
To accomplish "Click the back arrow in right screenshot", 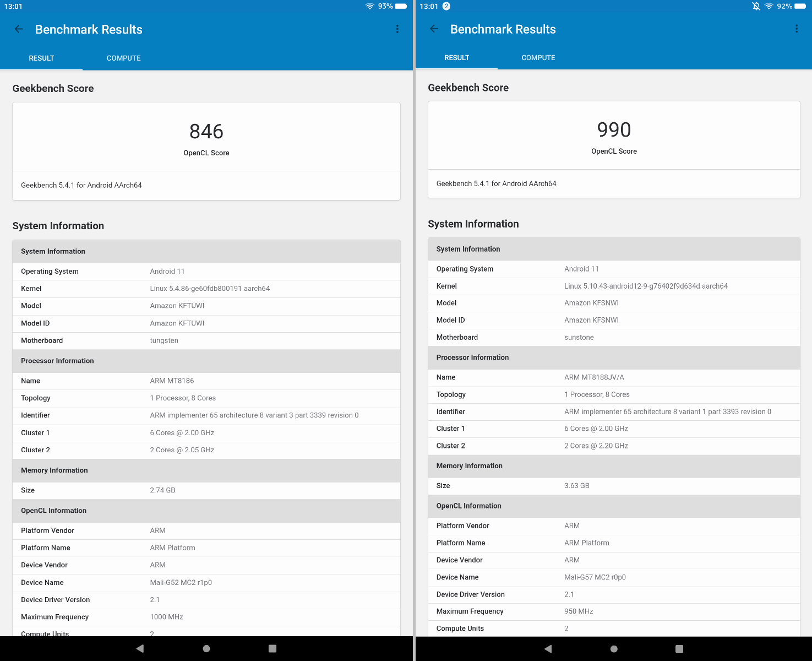I will click(x=434, y=29).
